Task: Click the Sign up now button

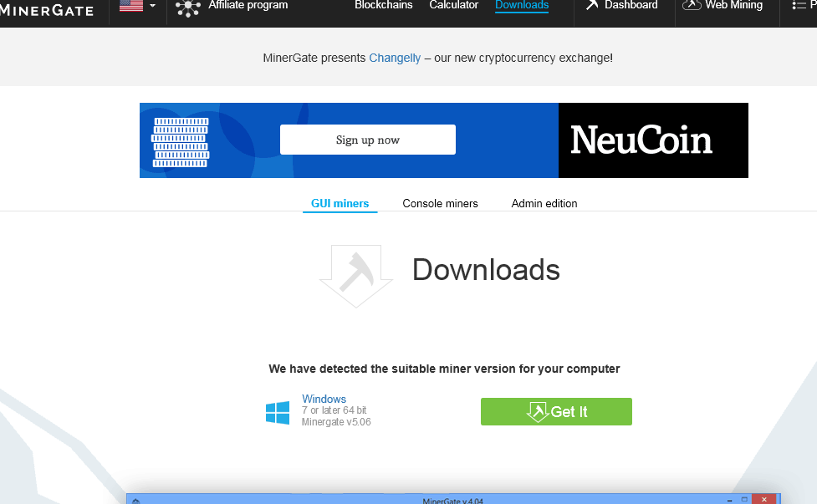Action: 368,140
